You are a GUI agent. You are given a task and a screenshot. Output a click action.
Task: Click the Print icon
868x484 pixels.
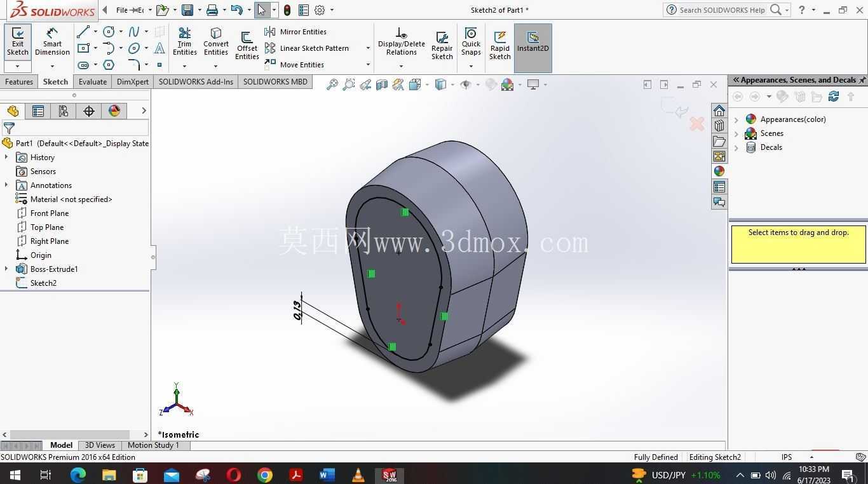pyautogui.click(x=212, y=10)
